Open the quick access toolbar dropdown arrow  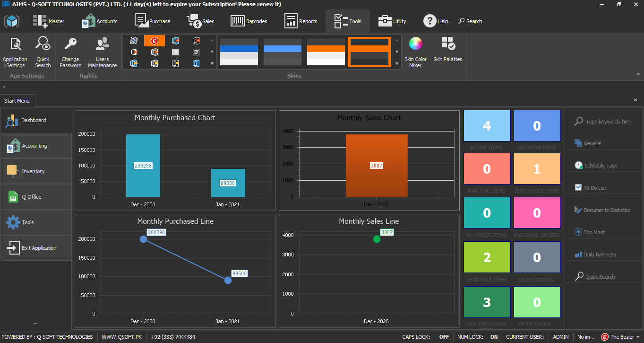[x=4, y=88]
